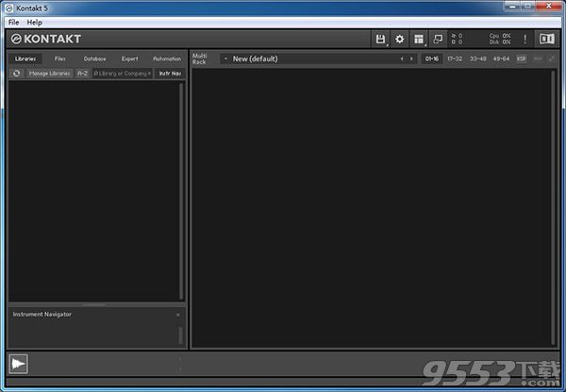This screenshot has width=566, height=392.
Task: Click the Kontakt 5 title bar icon
Action: 9,8
